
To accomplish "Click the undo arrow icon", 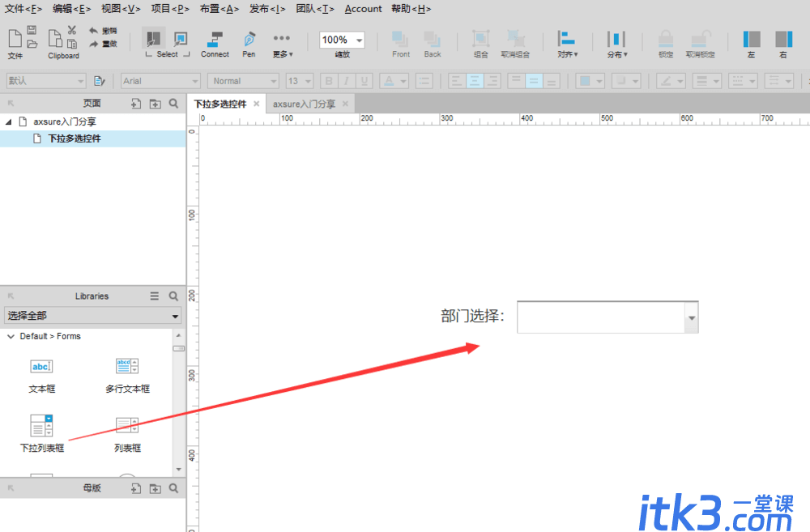I will (93, 31).
